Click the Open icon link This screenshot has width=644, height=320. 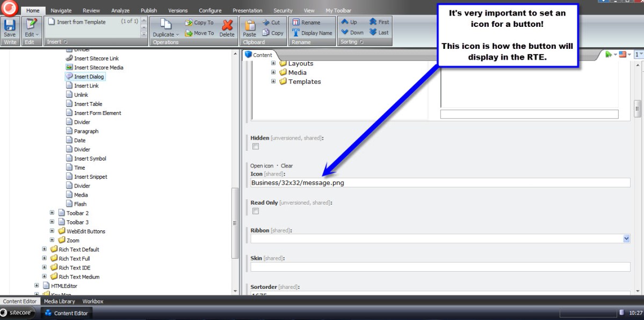[x=262, y=166]
